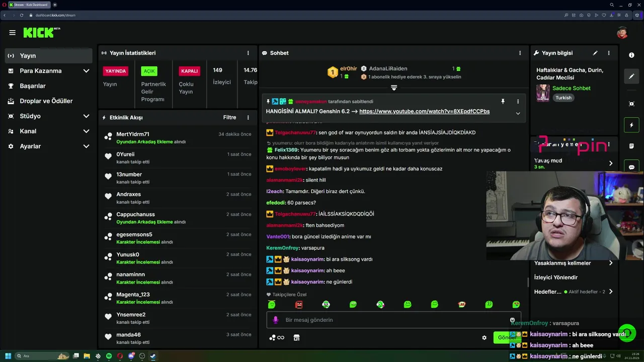Open Yavaş mod settings
644x362 pixels.
click(x=574, y=163)
